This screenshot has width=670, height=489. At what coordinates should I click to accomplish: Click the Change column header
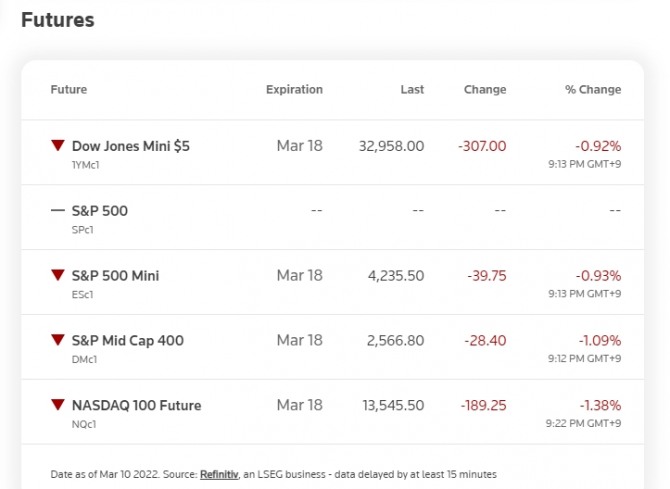point(485,89)
